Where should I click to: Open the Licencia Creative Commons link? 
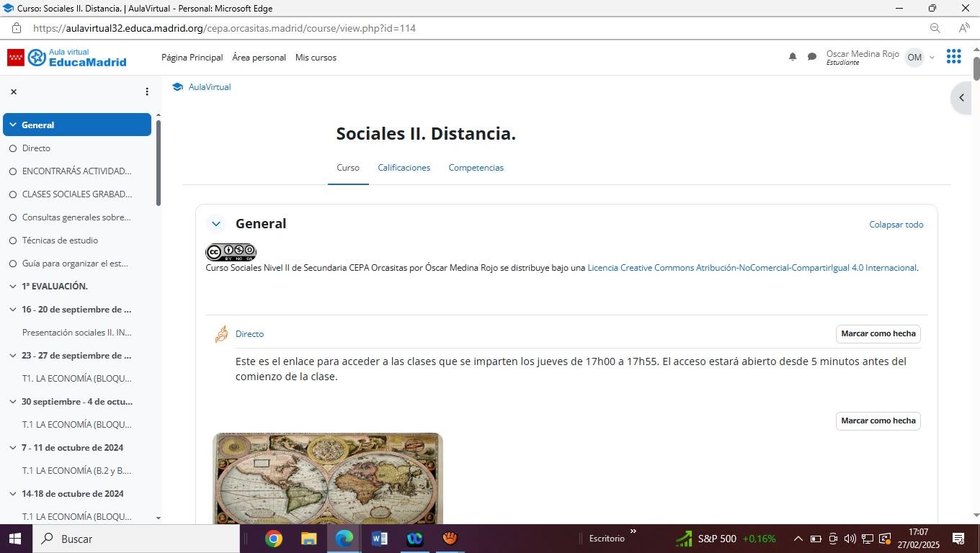point(752,268)
